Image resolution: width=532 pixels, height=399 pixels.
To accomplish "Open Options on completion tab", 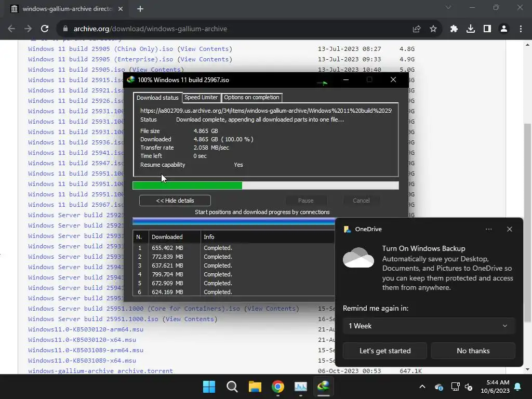I will point(251,97).
